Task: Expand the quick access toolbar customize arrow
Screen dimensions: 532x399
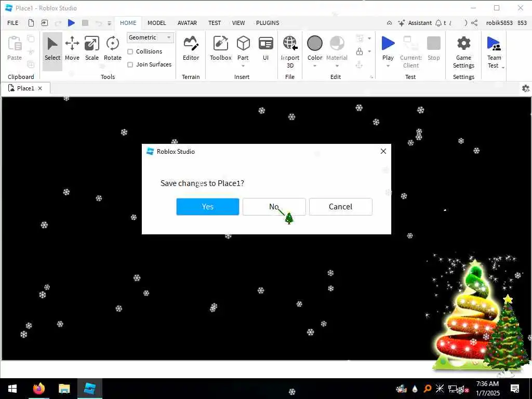Action: click(x=109, y=23)
